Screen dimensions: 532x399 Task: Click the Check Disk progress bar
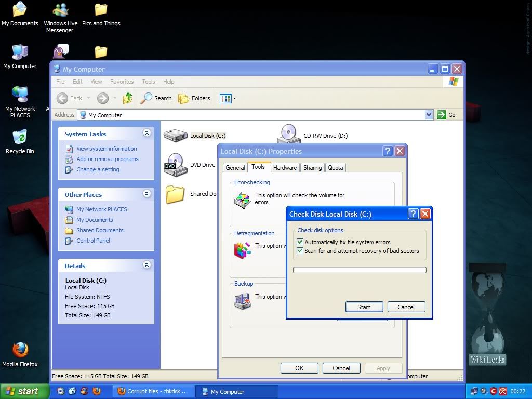[360, 270]
